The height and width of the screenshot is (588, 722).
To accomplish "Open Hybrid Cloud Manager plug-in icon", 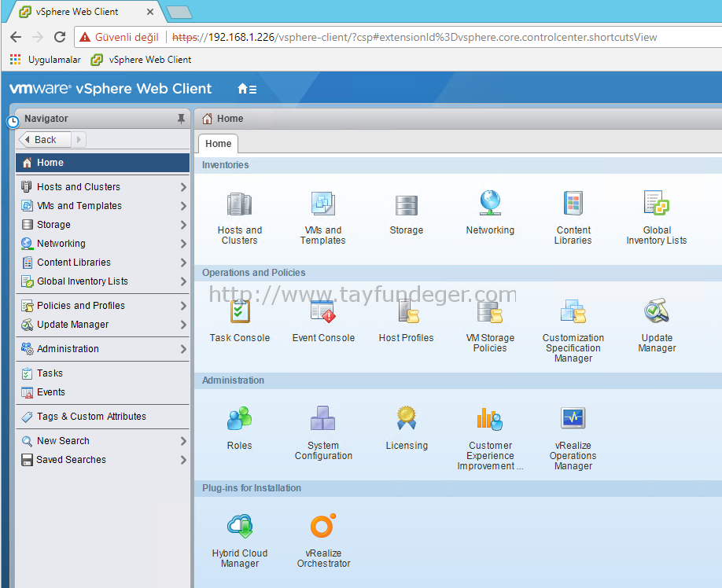I will click(x=239, y=526).
